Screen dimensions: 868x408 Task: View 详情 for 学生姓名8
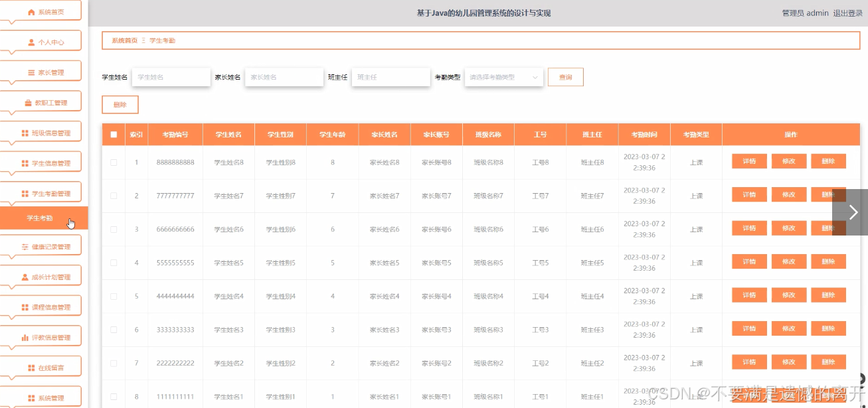point(749,161)
